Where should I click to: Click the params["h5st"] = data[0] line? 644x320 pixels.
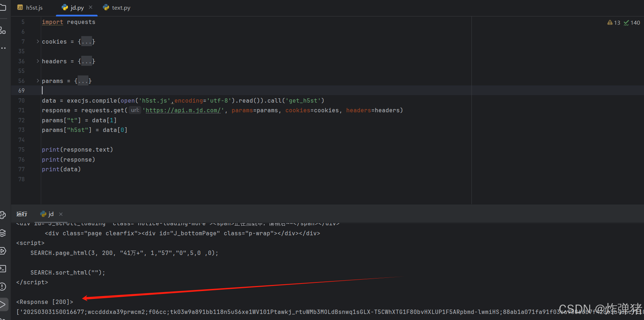click(84, 130)
